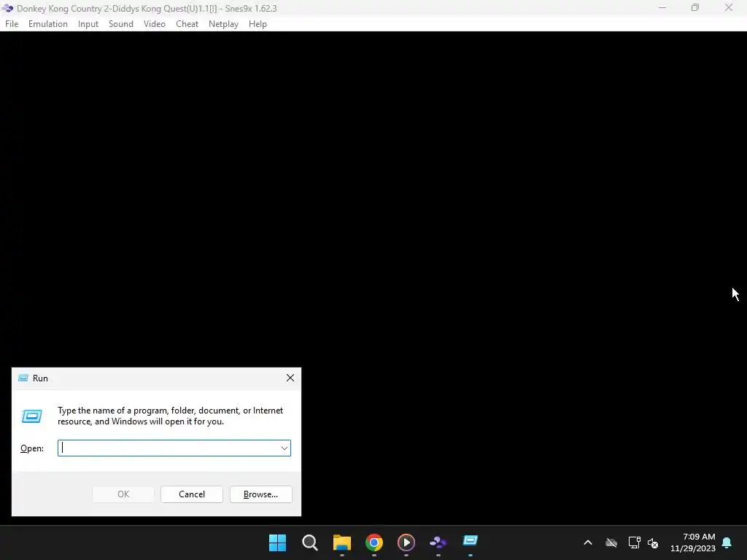747x560 pixels.
Task: Close the Snes9x window
Action: tap(729, 8)
